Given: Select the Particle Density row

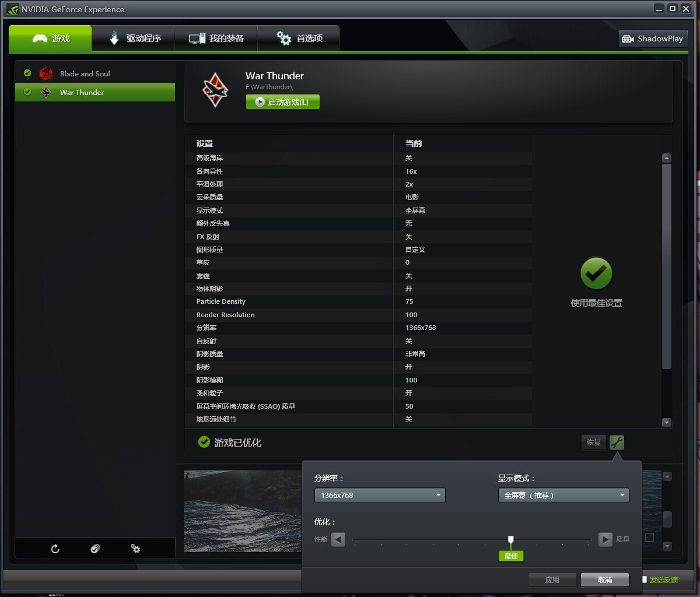Looking at the screenshot, I should (x=358, y=301).
